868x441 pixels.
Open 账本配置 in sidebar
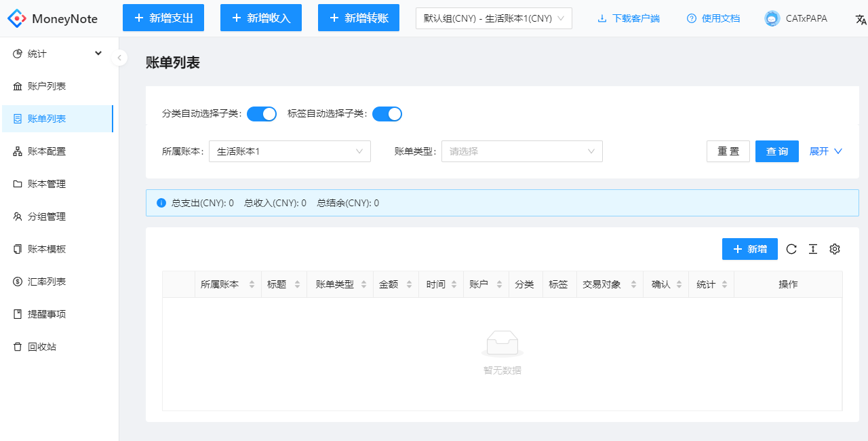click(57, 151)
